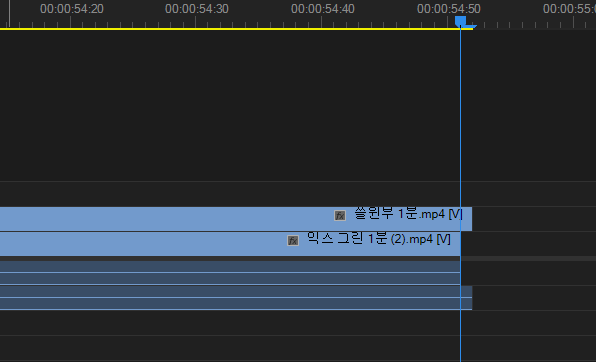
Task: Click the right end edge of 쓸원부 1분.mp4 clip
Action: tap(472, 219)
